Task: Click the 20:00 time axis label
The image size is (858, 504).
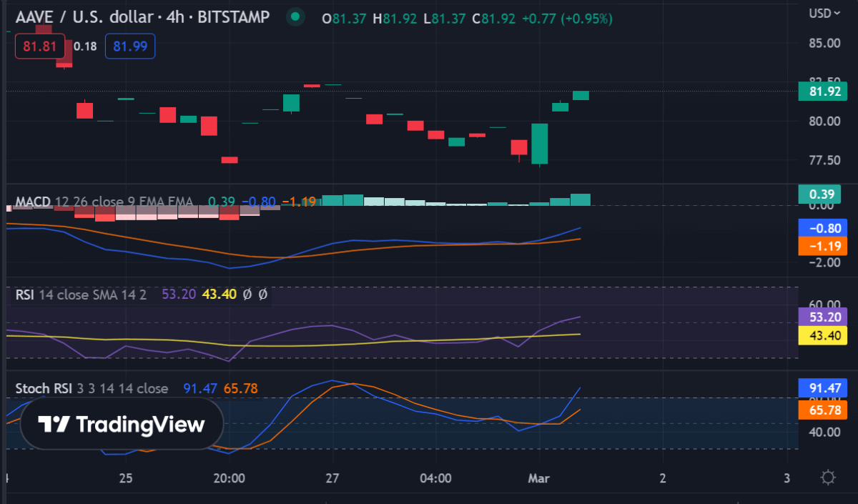Action: (229, 478)
